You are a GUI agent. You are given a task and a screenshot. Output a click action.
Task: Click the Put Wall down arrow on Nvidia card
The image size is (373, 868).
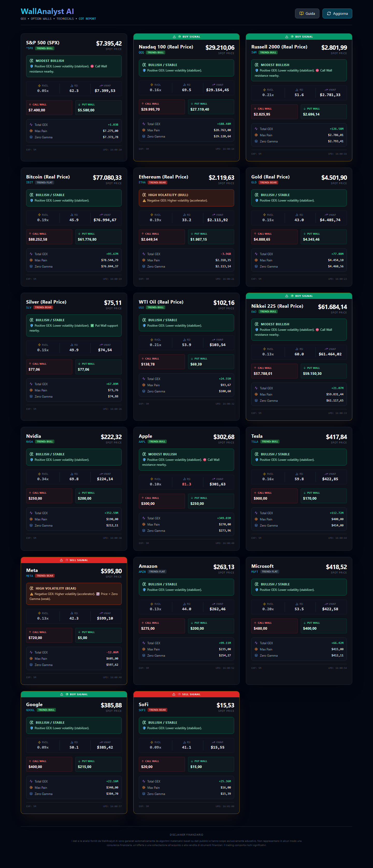tap(79, 493)
